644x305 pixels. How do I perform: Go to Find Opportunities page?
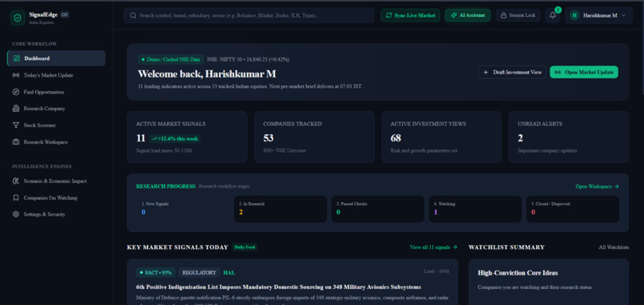point(56,92)
